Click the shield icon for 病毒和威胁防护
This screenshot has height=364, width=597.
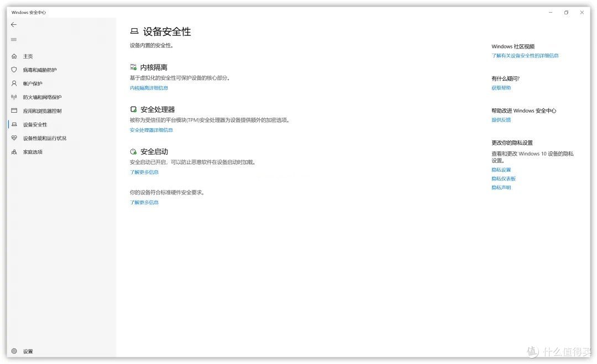(x=14, y=70)
